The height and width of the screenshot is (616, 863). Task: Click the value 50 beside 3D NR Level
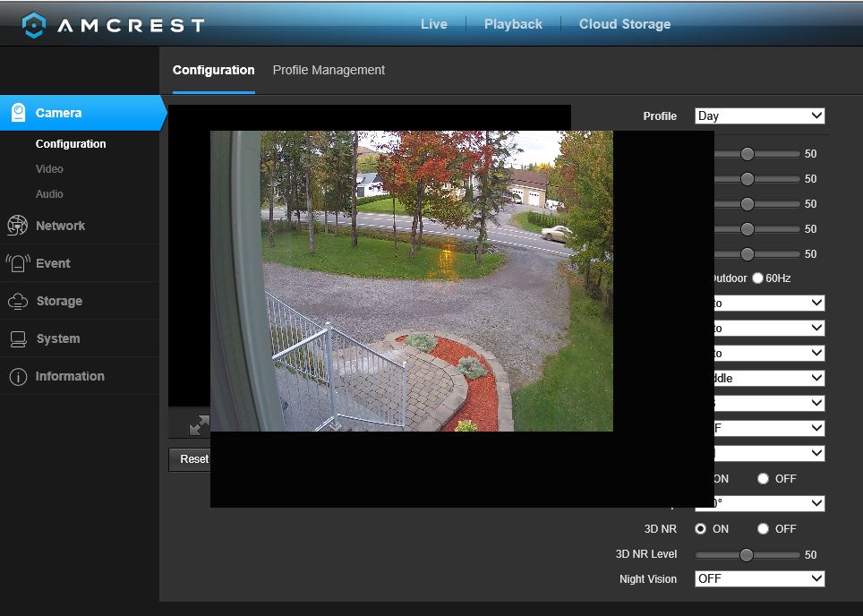[811, 555]
